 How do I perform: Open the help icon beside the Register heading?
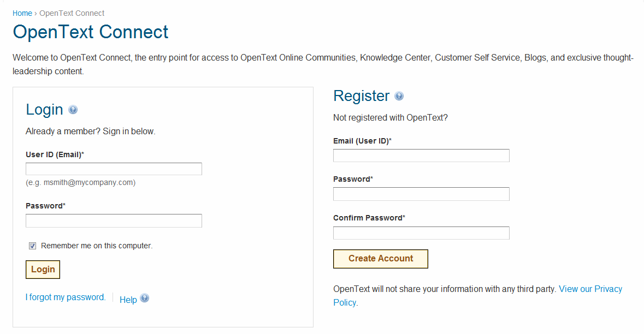pyautogui.click(x=399, y=96)
